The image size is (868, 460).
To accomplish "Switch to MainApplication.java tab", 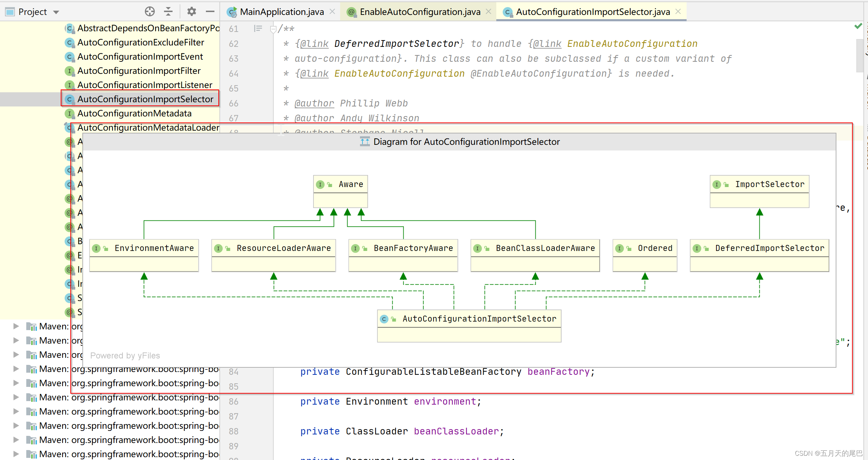I will (282, 12).
